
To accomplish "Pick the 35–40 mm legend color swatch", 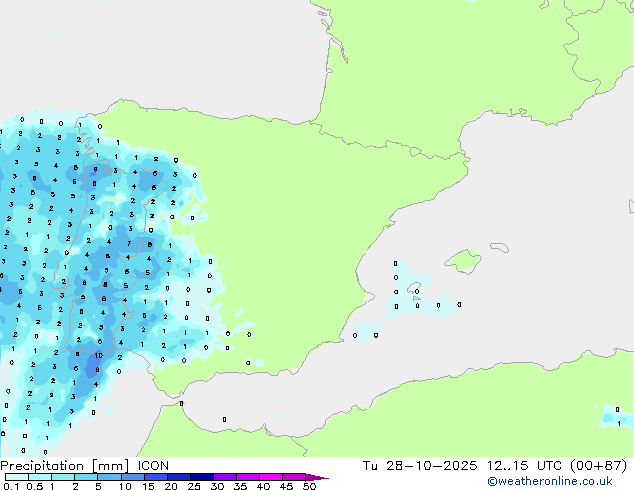I will (x=248, y=477).
